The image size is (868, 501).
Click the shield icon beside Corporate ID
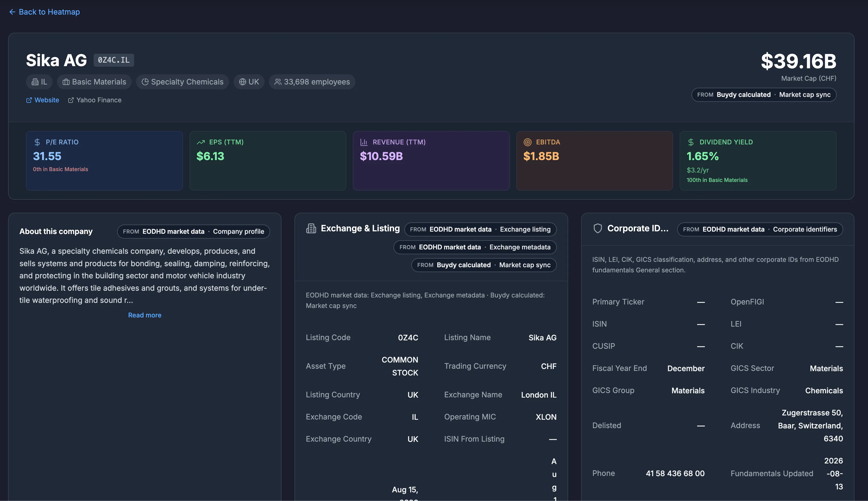pos(598,228)
